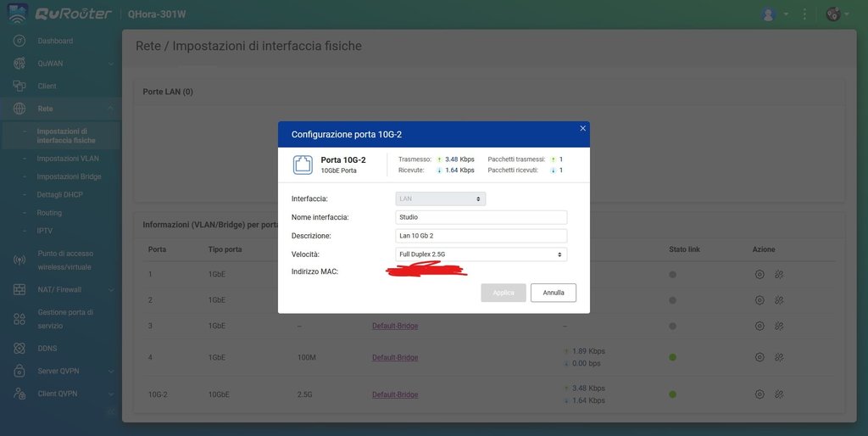Click the Client sidebar icon

pyautogui.click(x=19, y=86)
